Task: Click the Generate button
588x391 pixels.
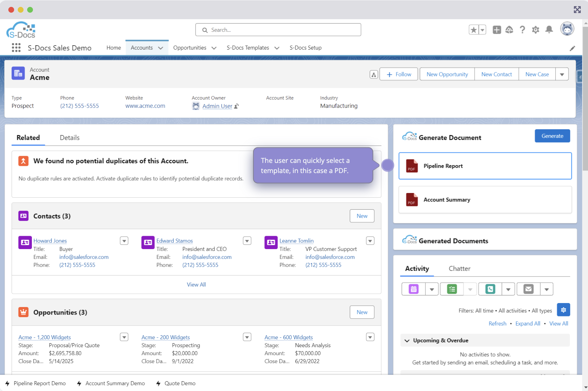Action: click(552, 136)
